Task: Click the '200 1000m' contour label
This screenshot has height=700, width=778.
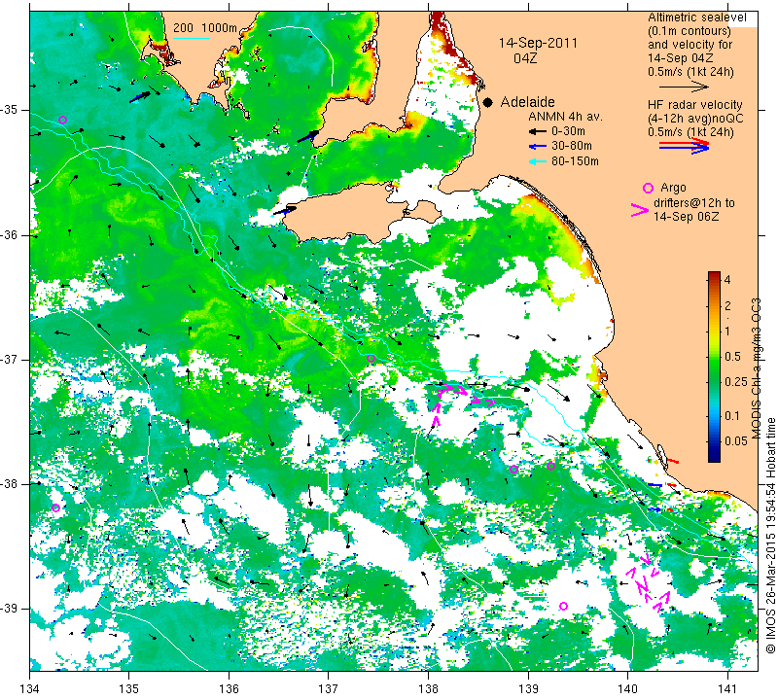Action: tap(205, 28)
